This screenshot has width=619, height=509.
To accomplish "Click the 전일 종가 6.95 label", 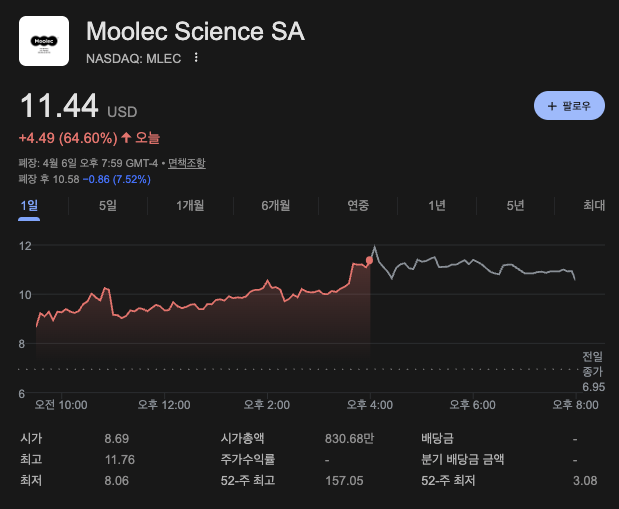I will (x=593, y=372).
